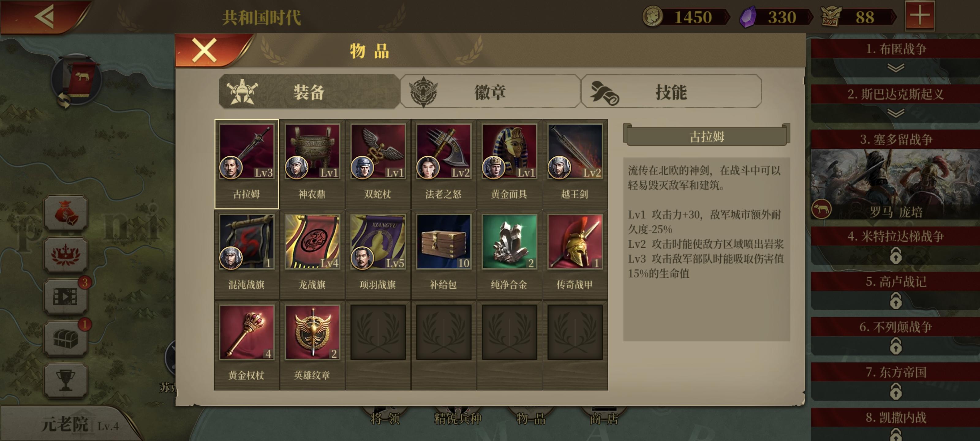
Task: Expand the 布匿战争 campaign chevron
Action: [895, 68]
